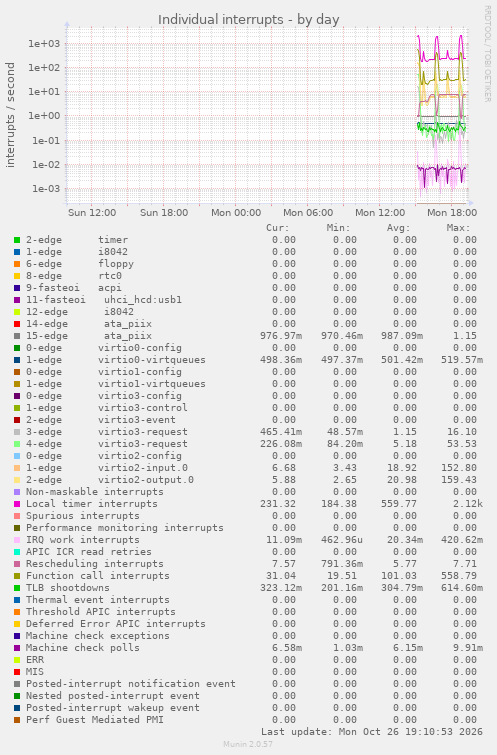Screen dimensions: 497x755
Task: Click the Spurious interrupts label
Action: (83, 516)
